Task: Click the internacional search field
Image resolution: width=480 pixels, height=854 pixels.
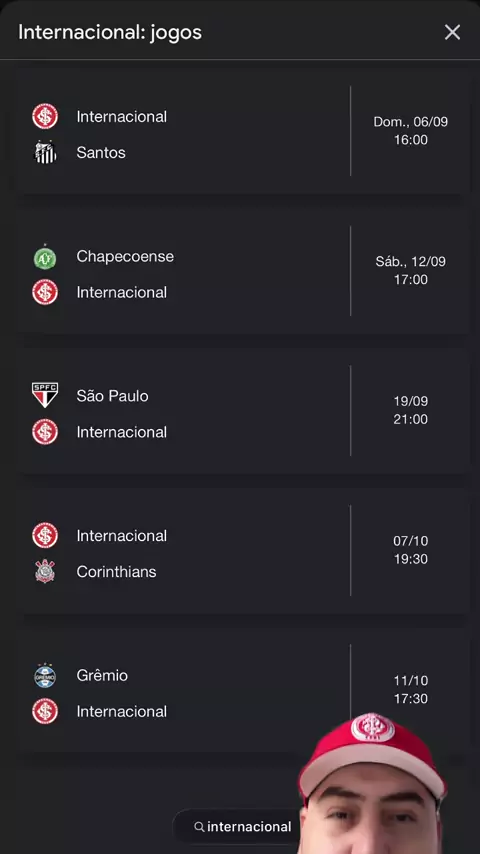Action: [242, 827]
